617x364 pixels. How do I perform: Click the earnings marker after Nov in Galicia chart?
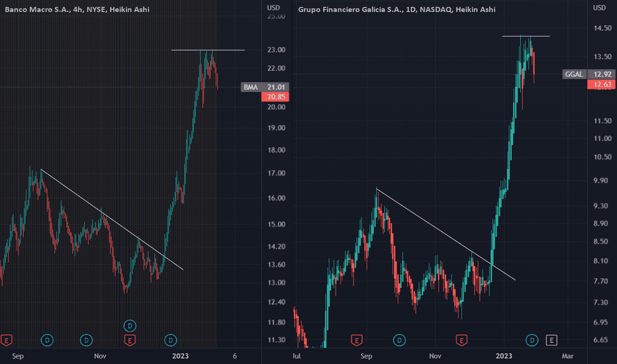461,340
